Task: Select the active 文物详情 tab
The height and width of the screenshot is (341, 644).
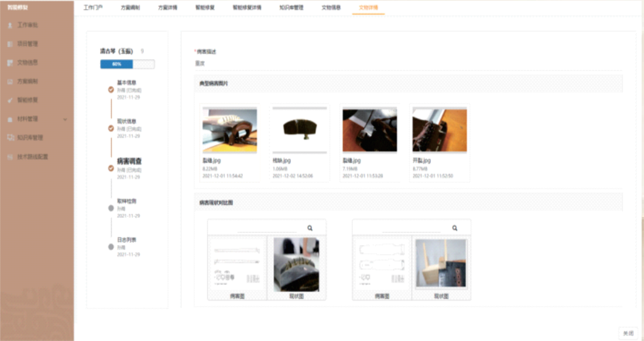Action: point(368,7)
